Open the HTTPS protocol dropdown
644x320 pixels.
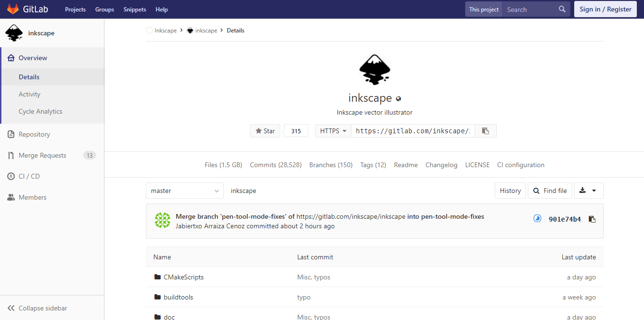pos(333,131)
